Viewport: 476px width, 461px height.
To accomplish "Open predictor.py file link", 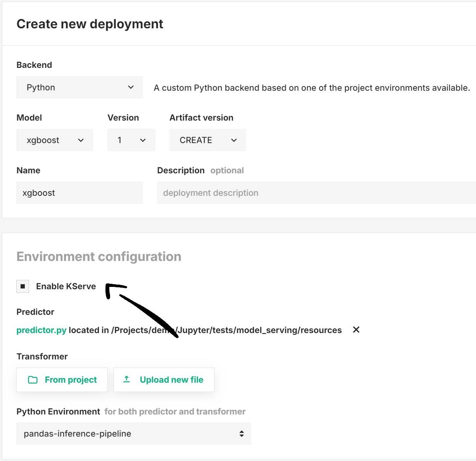I will (41, 330).
